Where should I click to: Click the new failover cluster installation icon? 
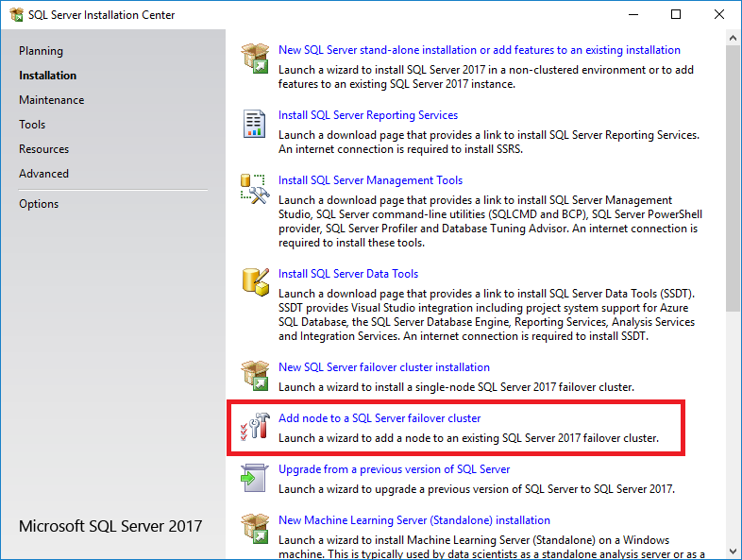255,376
